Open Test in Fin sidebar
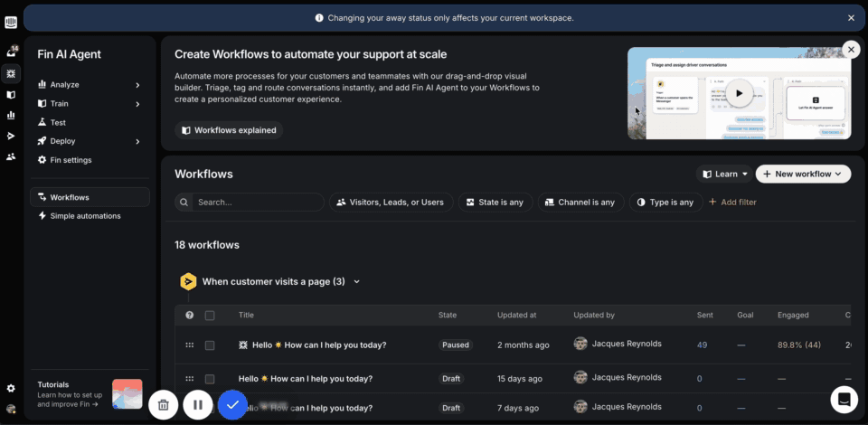The image size is (868, 425). click(58, 122)
